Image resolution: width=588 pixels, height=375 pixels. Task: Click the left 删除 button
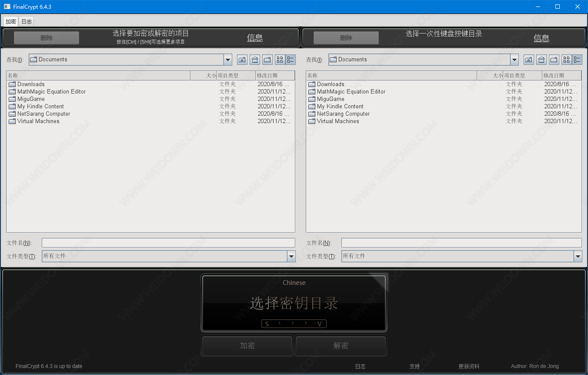pyautogui.click(x=47, y=38)
